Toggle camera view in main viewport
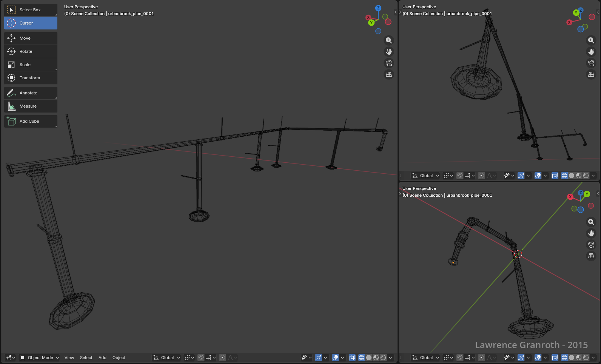The height and width of the screenshot is (364, 601). (x=389, y=63)
